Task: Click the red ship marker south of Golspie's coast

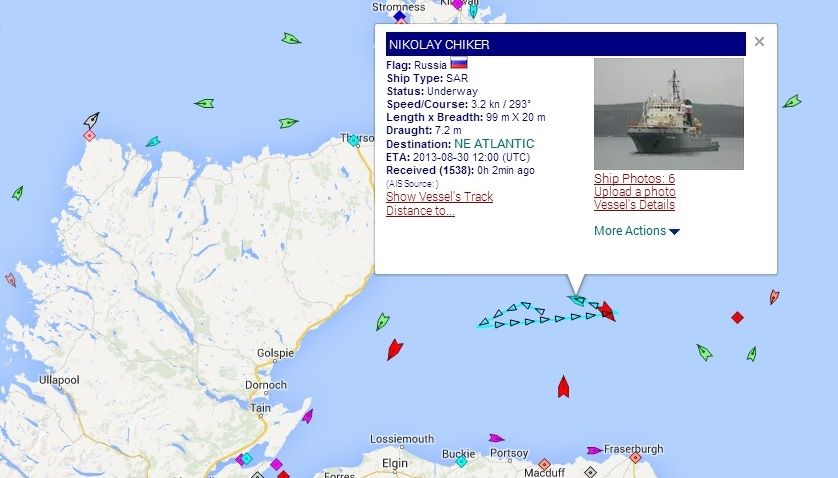Action: click(x=394, y=349)
